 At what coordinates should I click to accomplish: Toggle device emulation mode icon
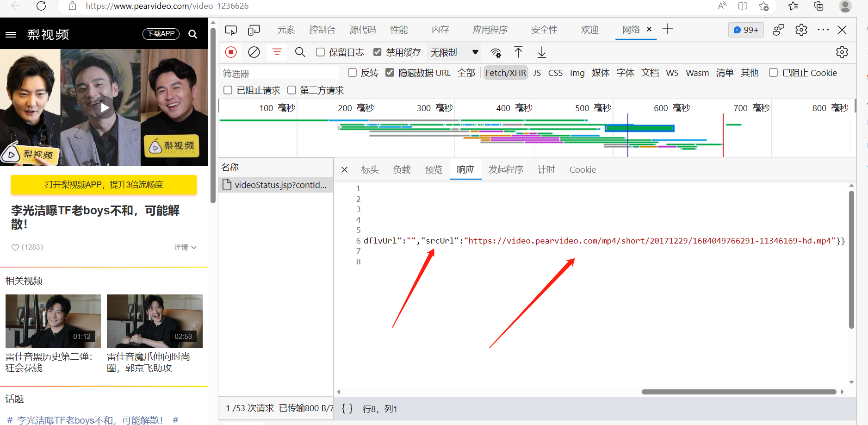[x=254, y=30]
